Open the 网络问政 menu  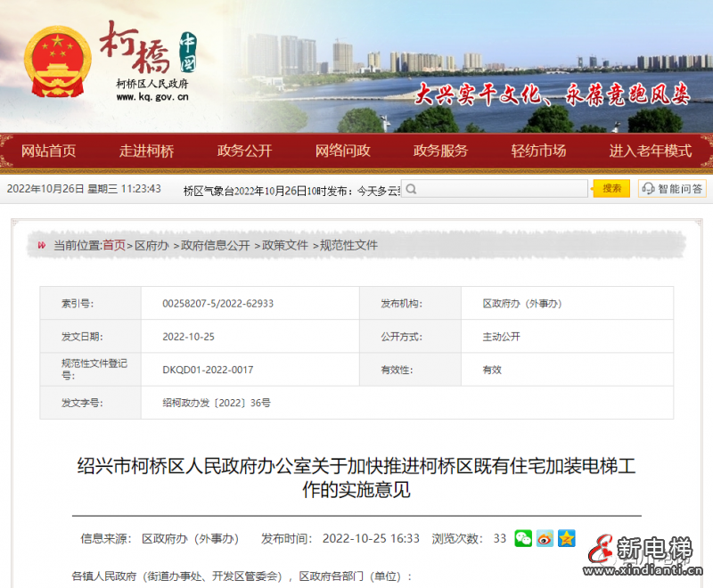click(x=343, y=151)
